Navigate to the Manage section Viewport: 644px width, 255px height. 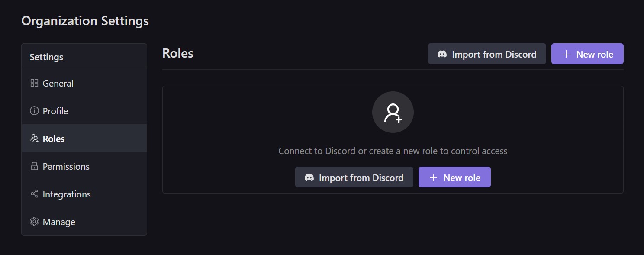[x=59, y=222]
